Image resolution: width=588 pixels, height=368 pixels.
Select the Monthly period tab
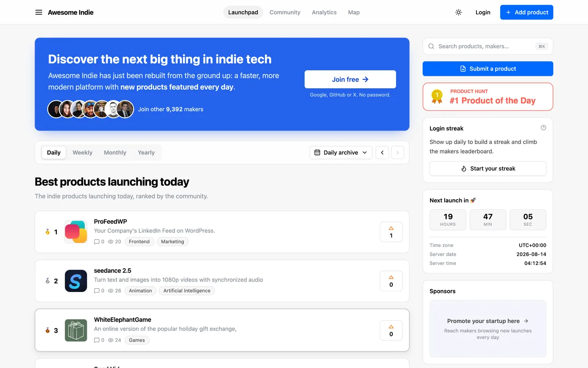point(115,152)
